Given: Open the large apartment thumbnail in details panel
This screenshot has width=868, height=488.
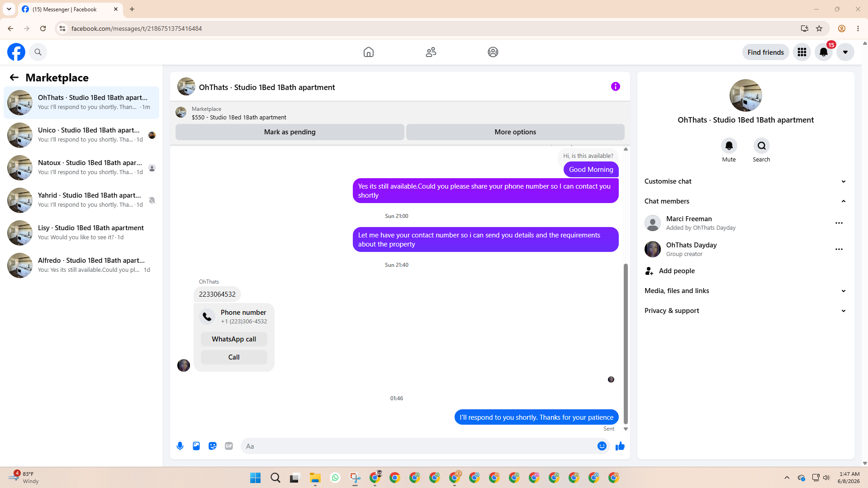Looking at the screenshot, I should pyautogui.click(x=746, y=95).
